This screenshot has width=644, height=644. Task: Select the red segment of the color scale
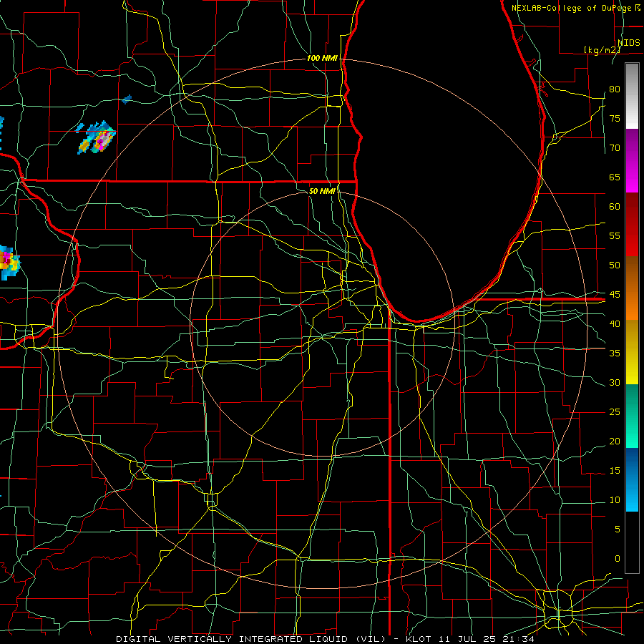(x=632, y=225)
